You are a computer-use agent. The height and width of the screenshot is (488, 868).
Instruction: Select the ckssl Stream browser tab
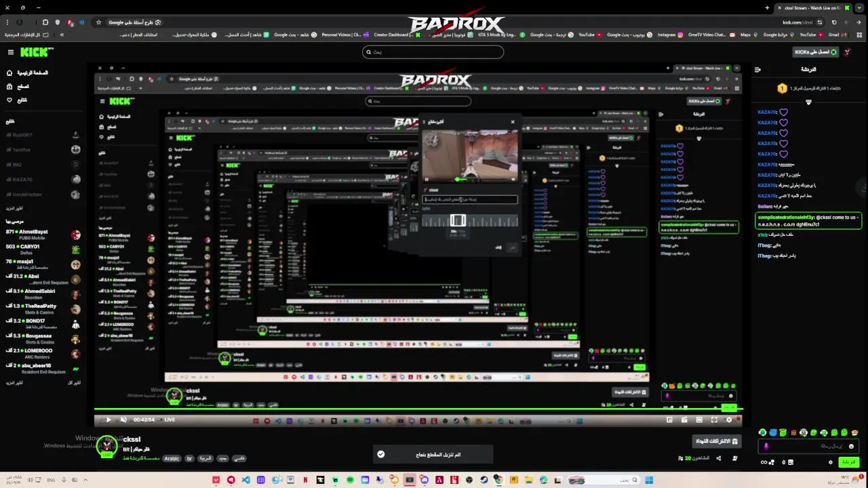[x=812, y=7]
